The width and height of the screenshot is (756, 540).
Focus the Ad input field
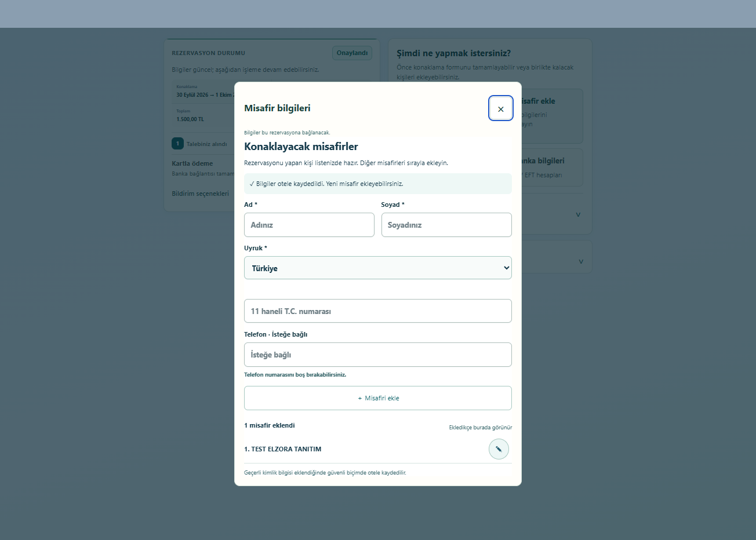pos(309,225)
